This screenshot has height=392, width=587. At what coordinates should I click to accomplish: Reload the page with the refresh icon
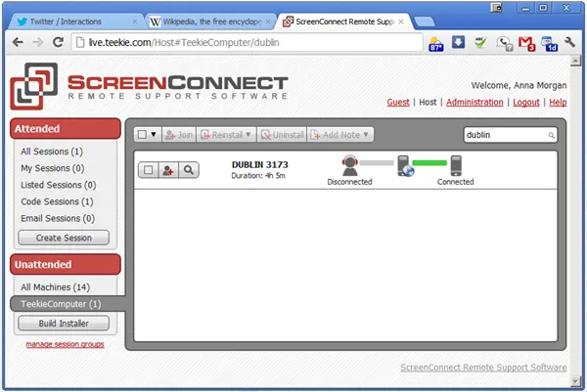click(58, 42)
